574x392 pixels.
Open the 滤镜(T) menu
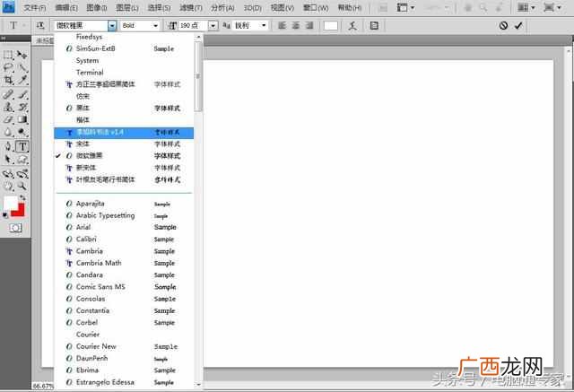pos(191,8)
